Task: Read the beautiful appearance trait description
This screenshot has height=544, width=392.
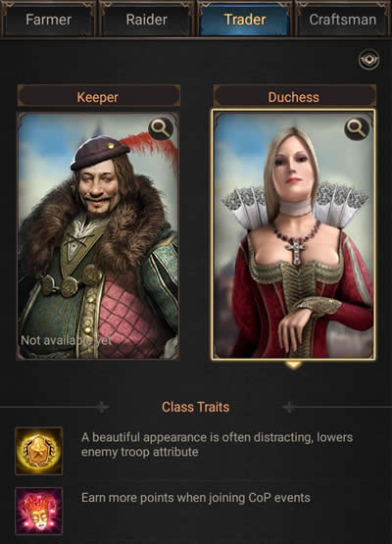Action: click(x=218, y=444)
